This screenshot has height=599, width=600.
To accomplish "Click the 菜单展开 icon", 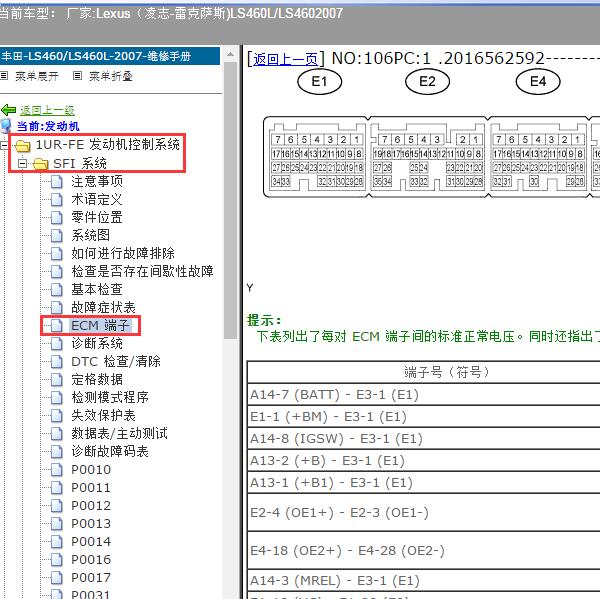I will click(4, 75).
